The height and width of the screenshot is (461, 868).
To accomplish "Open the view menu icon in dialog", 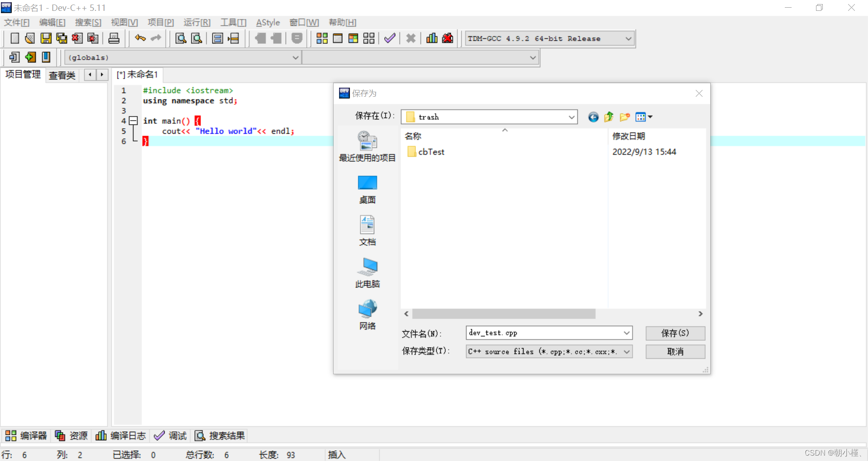I will (x=644, y=117).
